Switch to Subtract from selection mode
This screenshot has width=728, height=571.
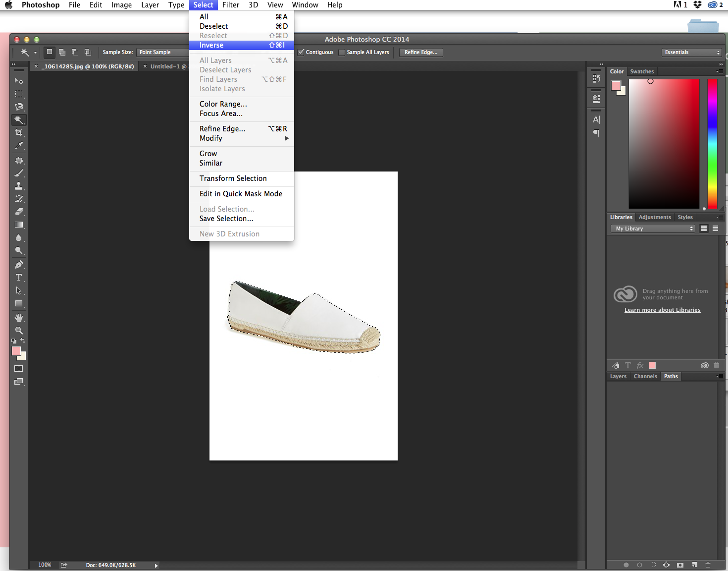[x=75, y=52]
